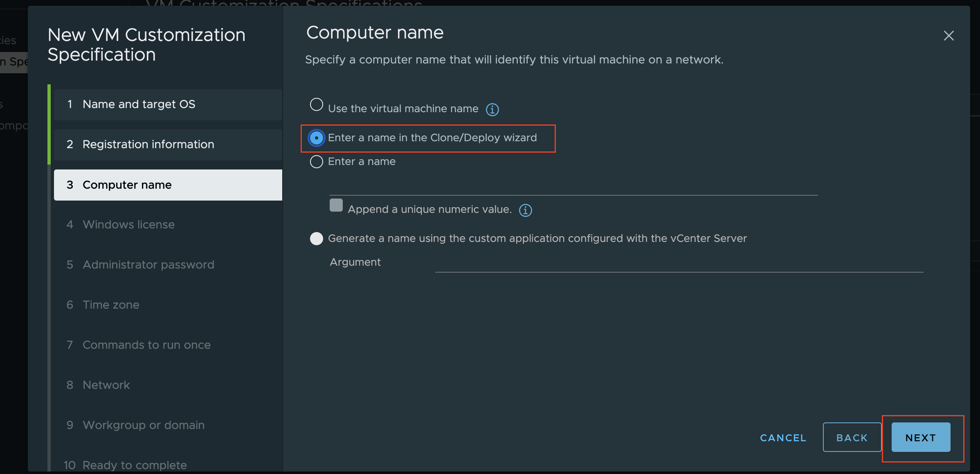Screen dimensions: 980x474
Task: Go BACK to previous step
Action: pos(852,438)
